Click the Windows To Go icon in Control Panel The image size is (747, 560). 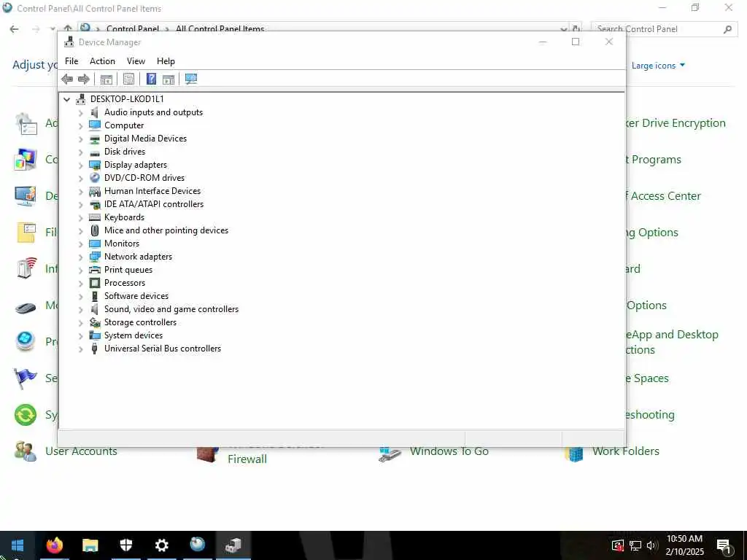pyautogui.click(x=390, y=454)
